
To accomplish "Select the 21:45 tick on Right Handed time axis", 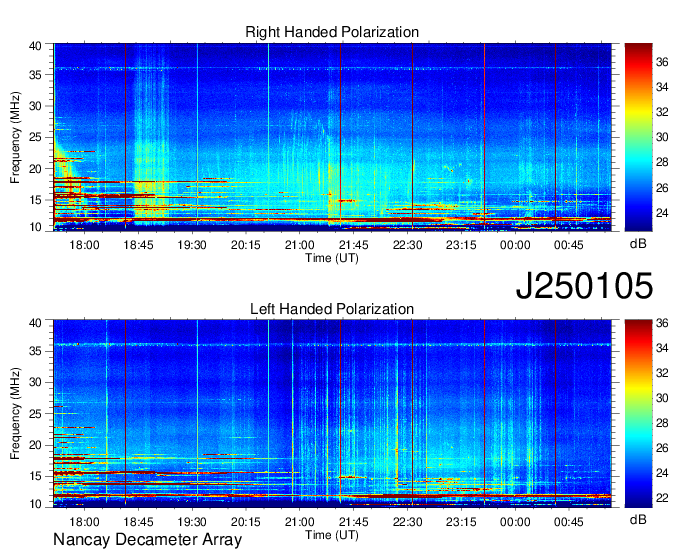I will coord(353,245).
